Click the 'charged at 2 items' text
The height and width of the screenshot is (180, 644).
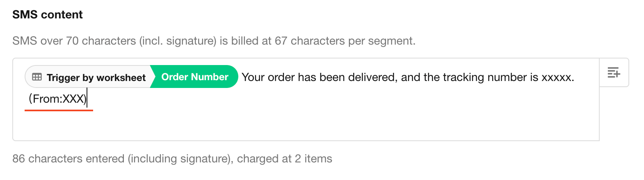(x=285, y=159)
